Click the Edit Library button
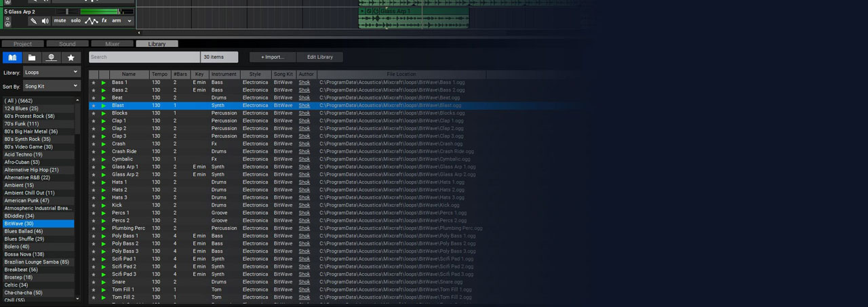Viewport: 868px width, 307px height. pyautogui.click(x=320, y=57)
